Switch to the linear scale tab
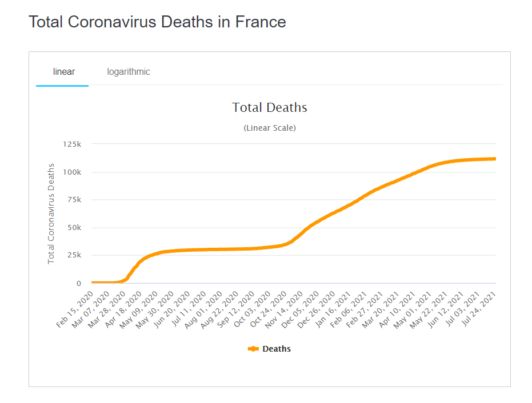This screenshot has height=403, width=532. point(63,72)
